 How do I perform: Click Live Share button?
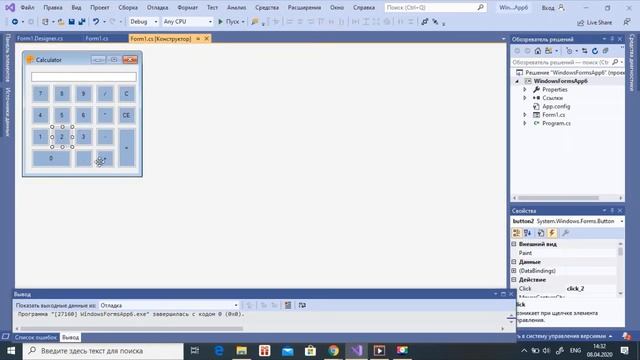coord(594,22)
